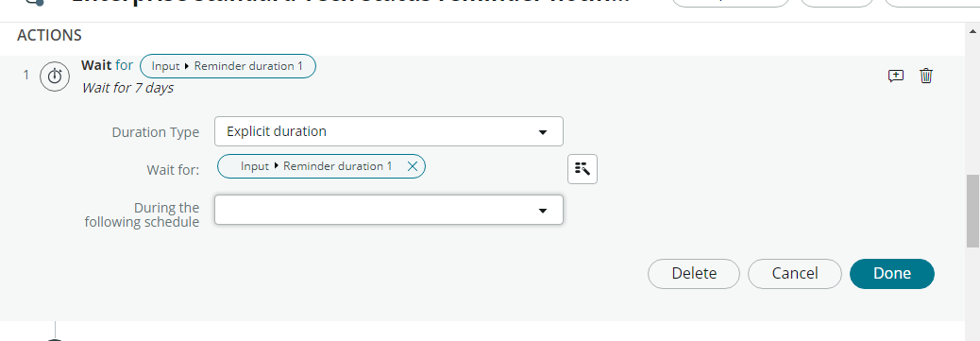
Task: Click the arrow inside the Wait for pill
Action: [x=276, y=166]
